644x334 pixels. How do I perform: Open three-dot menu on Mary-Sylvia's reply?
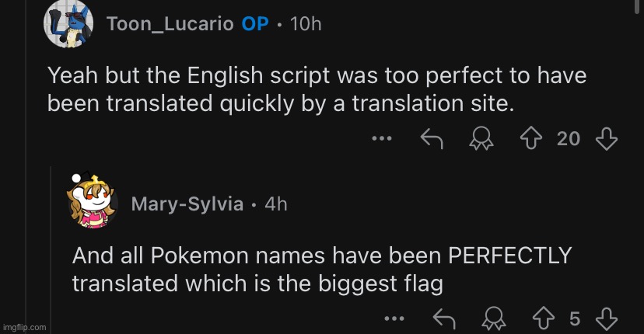pos(394,319)
